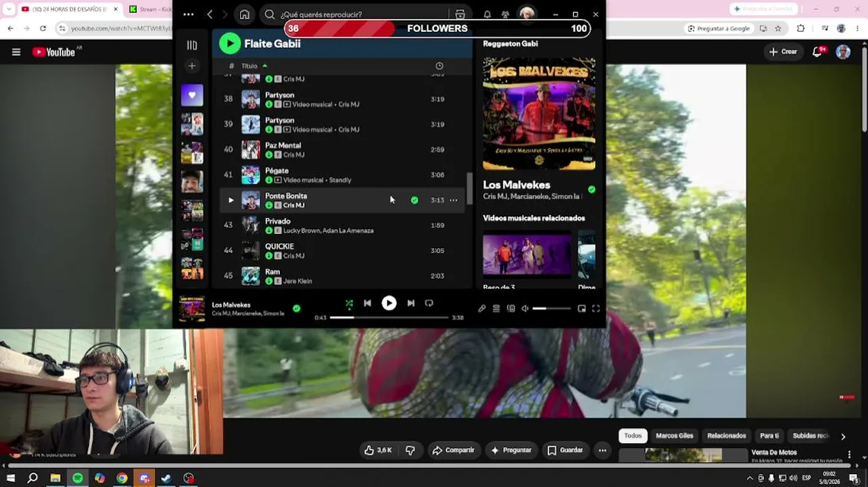Open YouTube notifications bell
Viewport: 868px width, 487px height.
pos(818,52)
